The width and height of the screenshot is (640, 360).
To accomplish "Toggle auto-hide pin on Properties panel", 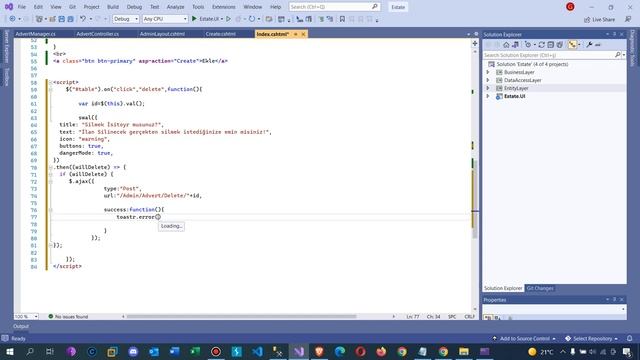I will (614, 300).
